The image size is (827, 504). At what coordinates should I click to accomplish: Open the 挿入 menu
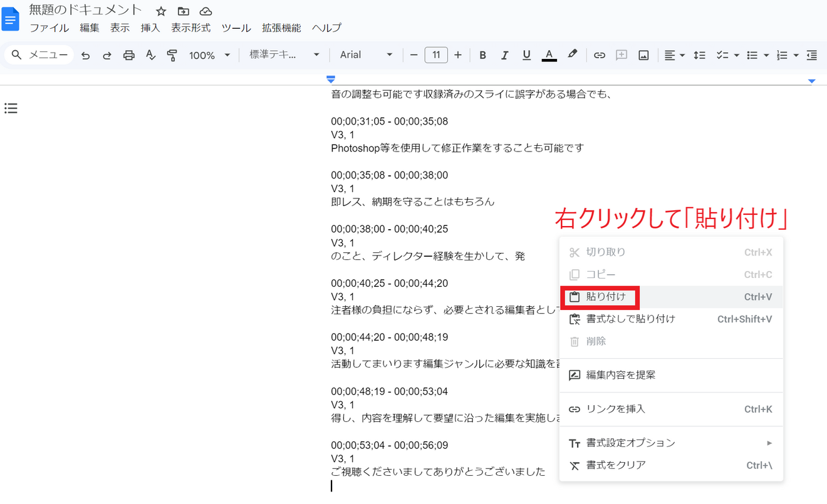tap(150, 28)
